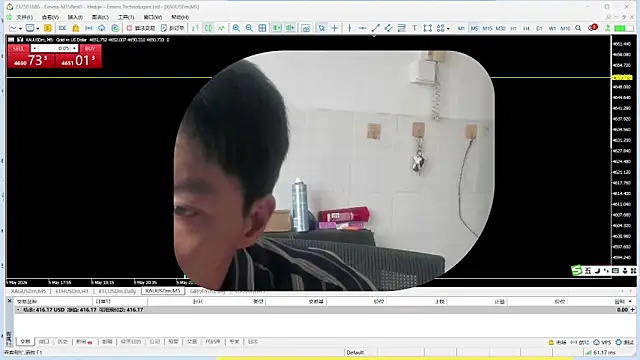
Task: Switch to M10 timeframe
Action: [x=565, y=29]
